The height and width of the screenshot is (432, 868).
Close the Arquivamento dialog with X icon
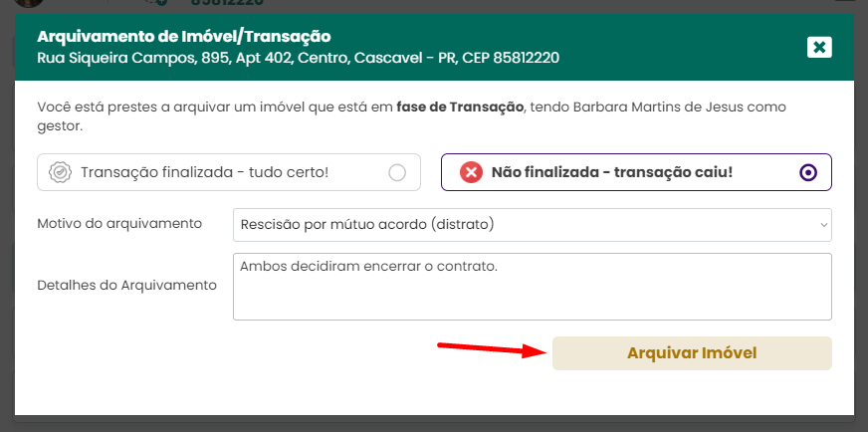pyautogui.click(x=819, y=47)
